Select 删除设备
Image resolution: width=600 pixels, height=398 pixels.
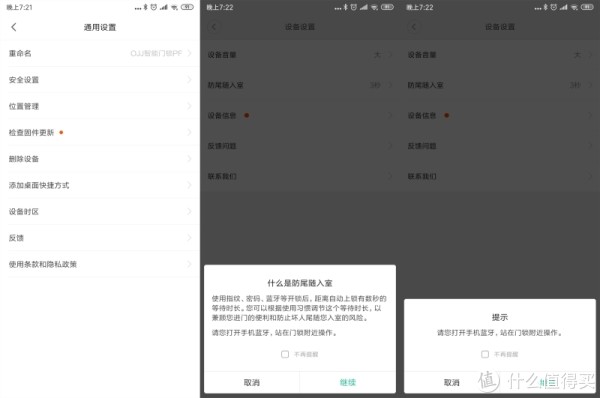(x=100, y=159)
